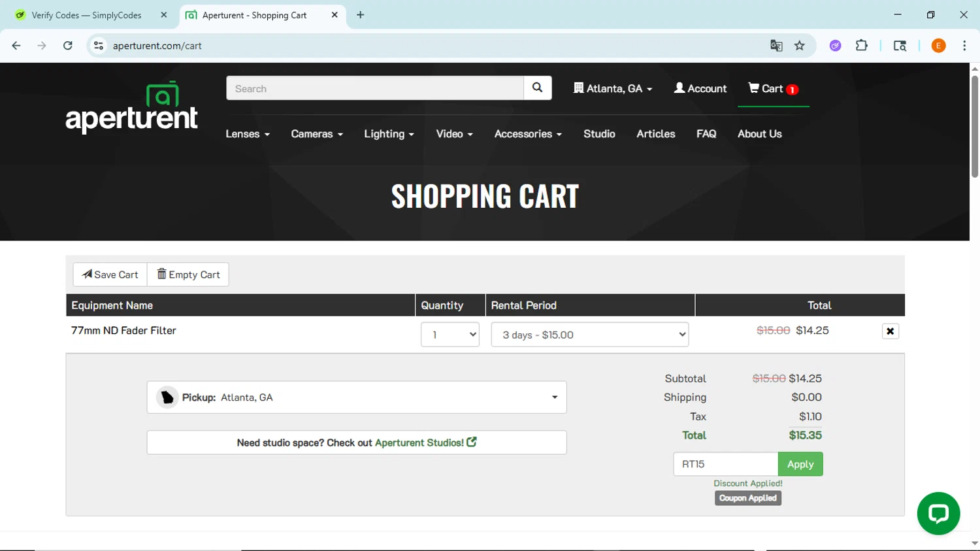Image resolution: width=980 pixels, height=551 pixels.
Task: Click the $15.35 total amount
Action: (x=805, y=435)
